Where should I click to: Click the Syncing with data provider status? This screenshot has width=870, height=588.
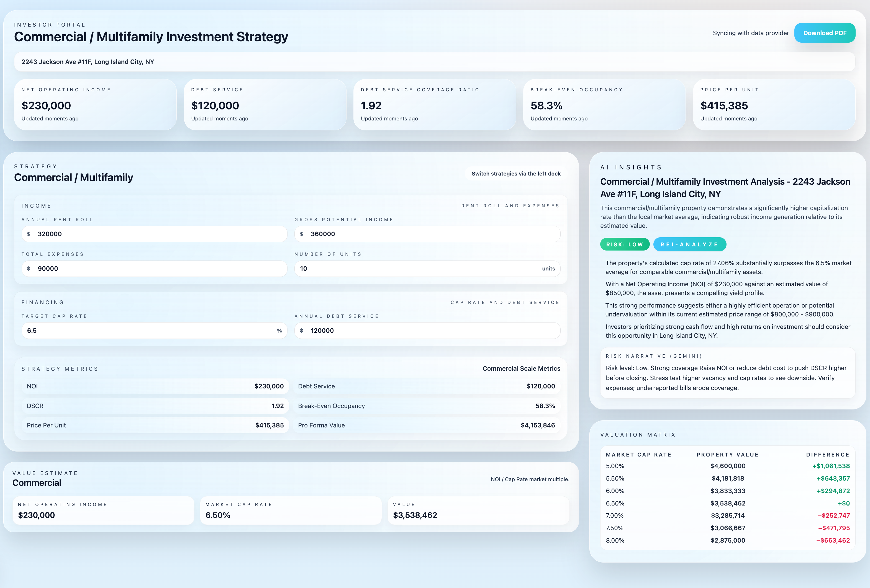750,33
